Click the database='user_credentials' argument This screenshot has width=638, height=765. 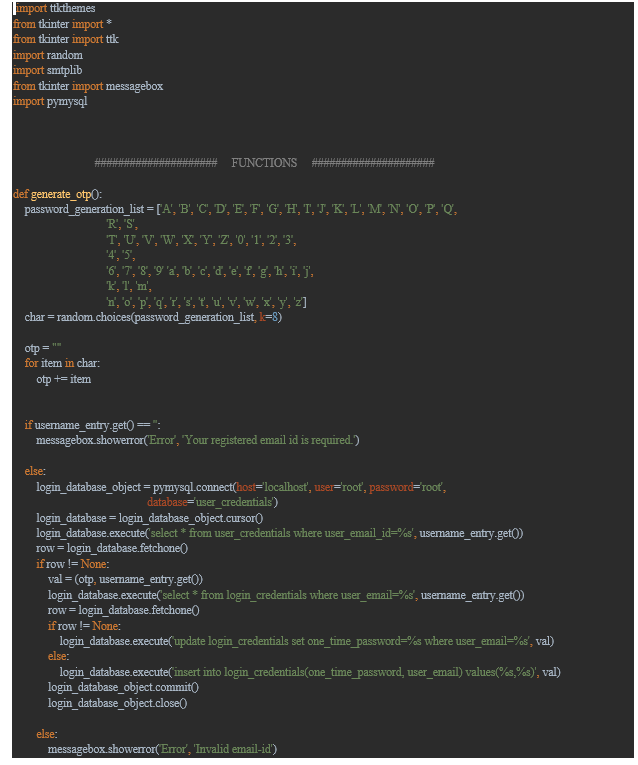[x=212, y=502]
